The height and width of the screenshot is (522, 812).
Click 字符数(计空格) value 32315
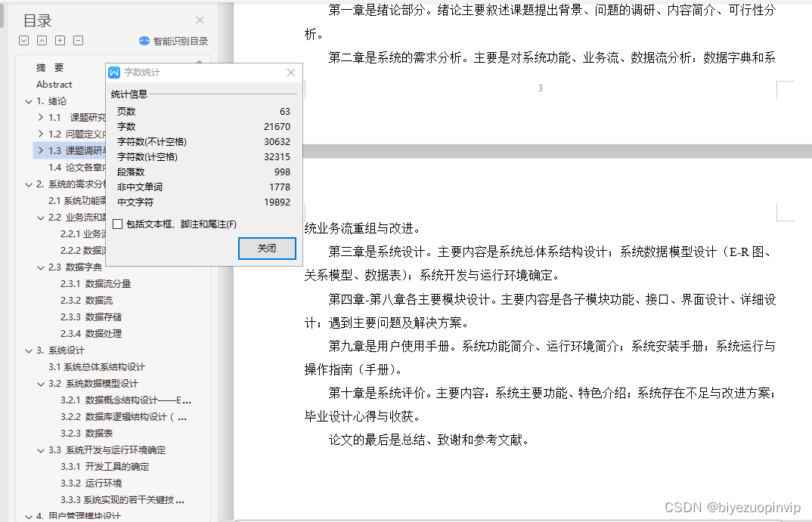point(277,156)
